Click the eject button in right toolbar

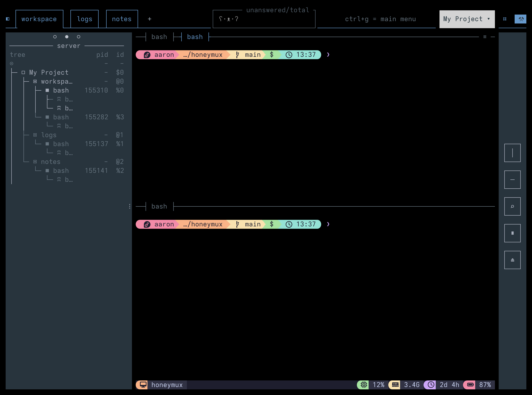513,260
